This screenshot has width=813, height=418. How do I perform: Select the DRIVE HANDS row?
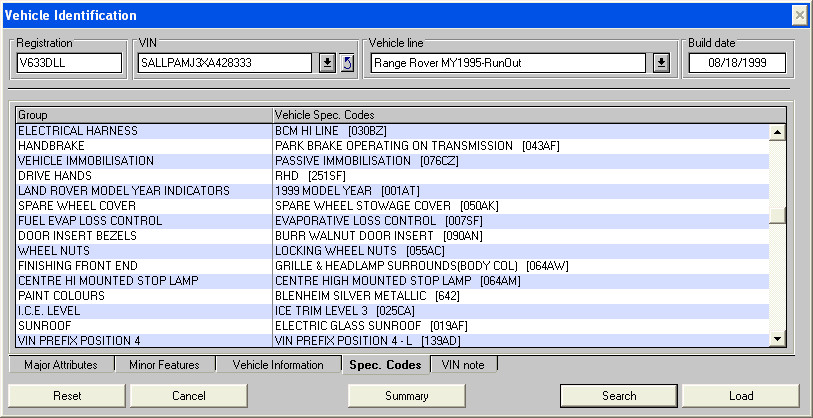tap(392, 176)
